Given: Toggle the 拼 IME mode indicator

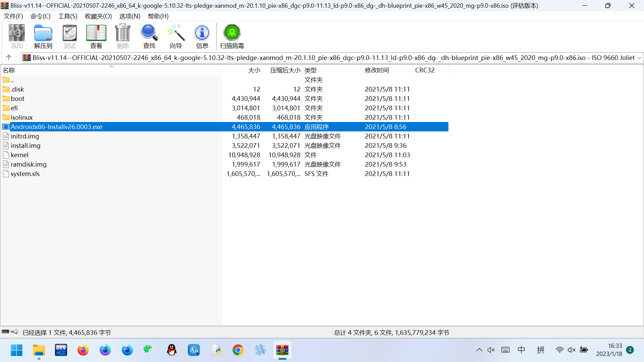Looking at the screenshot, I should point(541,350).
